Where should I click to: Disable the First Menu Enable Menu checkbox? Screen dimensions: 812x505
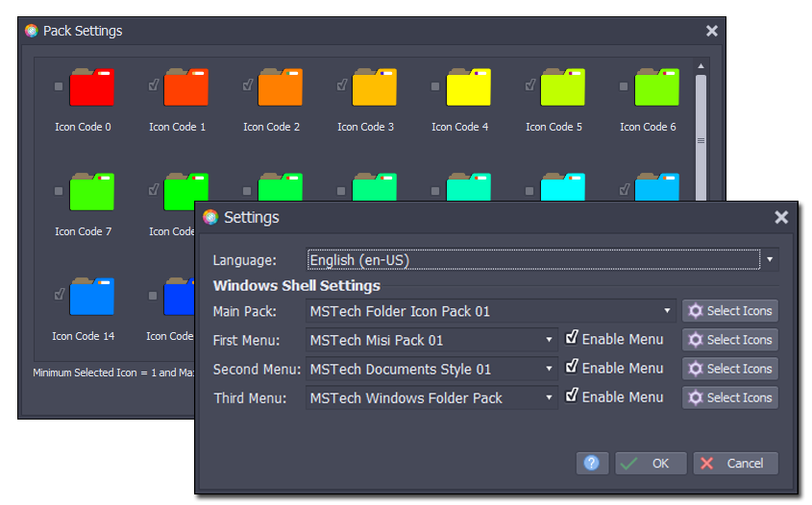572,339
